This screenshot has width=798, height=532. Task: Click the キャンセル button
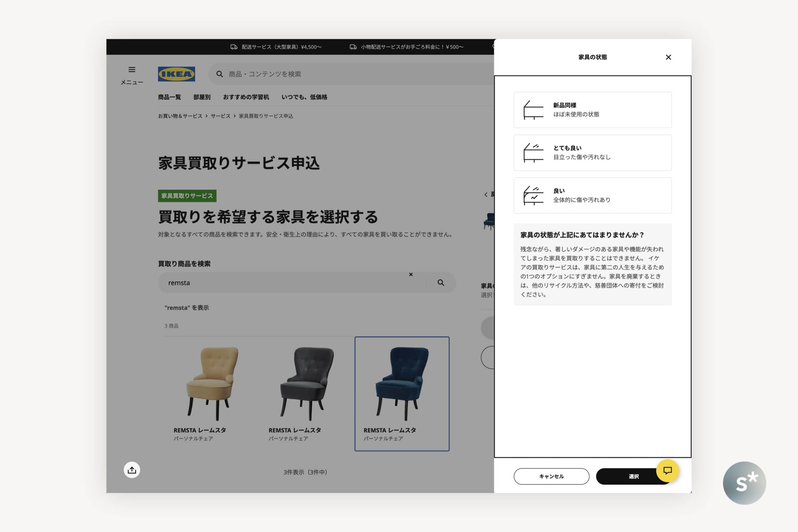551,476
